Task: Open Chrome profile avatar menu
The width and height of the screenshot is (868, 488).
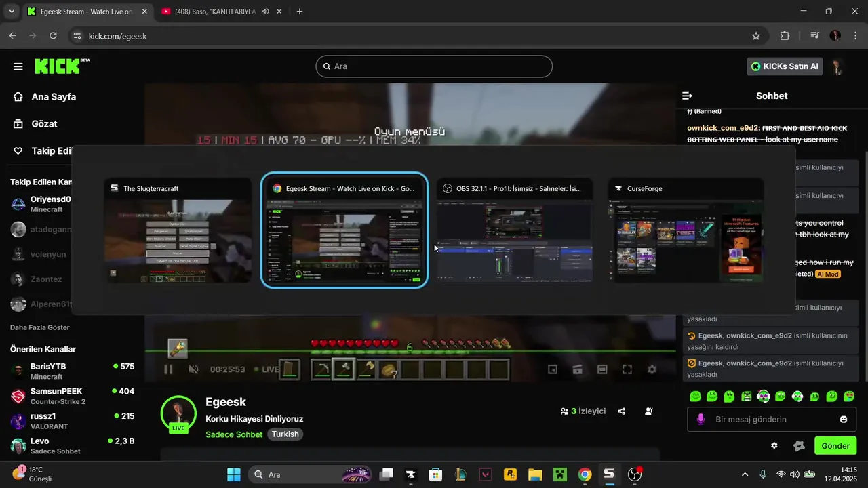Action: tap(835, 36)
